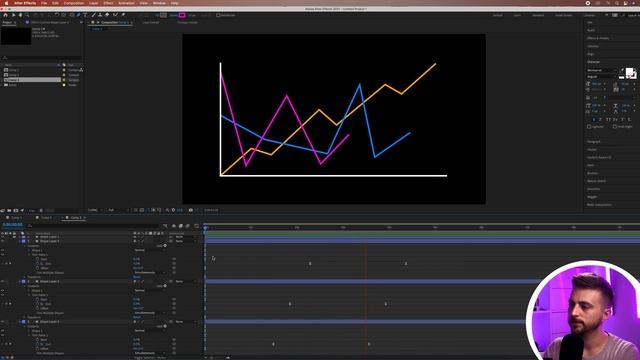Click the Fill color swatch in toolbar
The image size is (640, 360).
pos(163,15)
